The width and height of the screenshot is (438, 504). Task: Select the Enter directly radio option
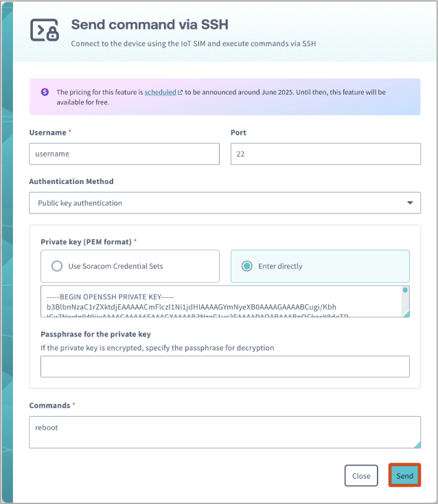click(320, 266)
